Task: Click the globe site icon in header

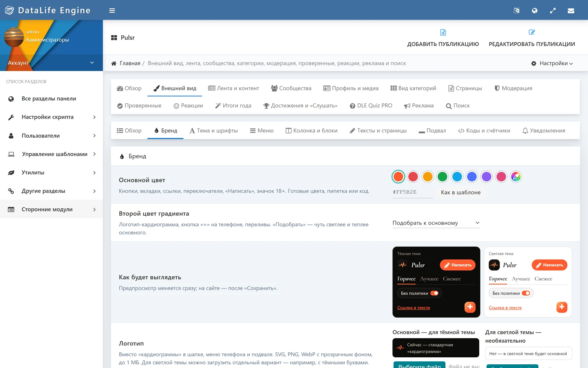Action: click(535, 11)
